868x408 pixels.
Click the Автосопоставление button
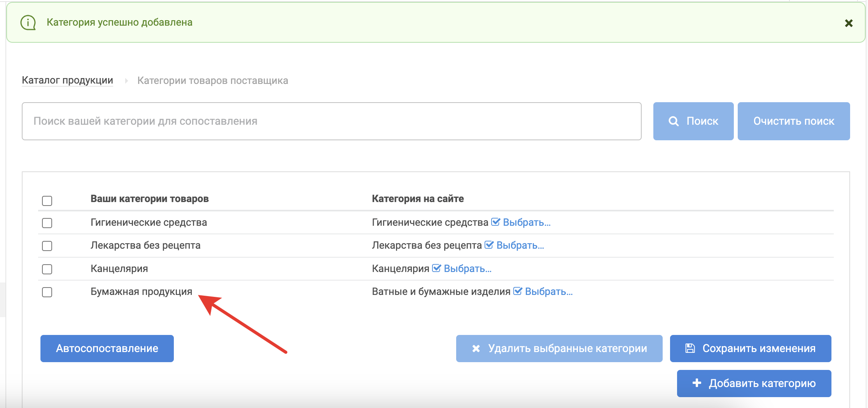[x=107, y=349]
